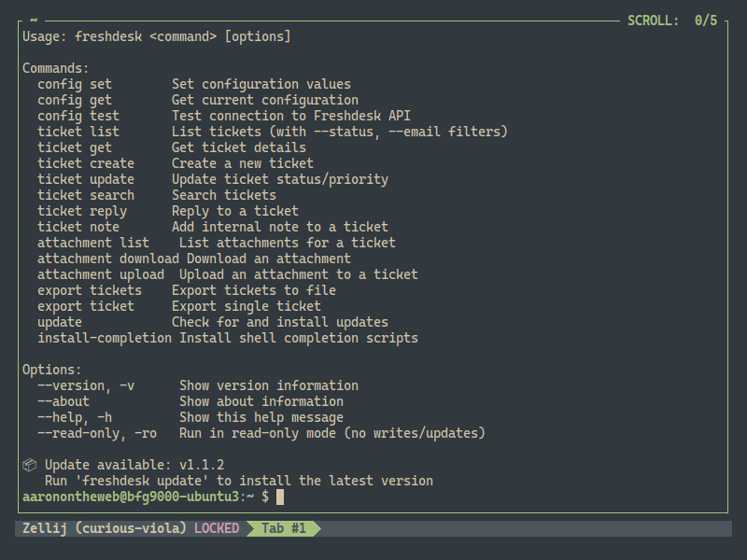Click the 'install-completion' command
Image resolution: width=747 pixels, height=560 pixels.
click(x=105, y=338)
